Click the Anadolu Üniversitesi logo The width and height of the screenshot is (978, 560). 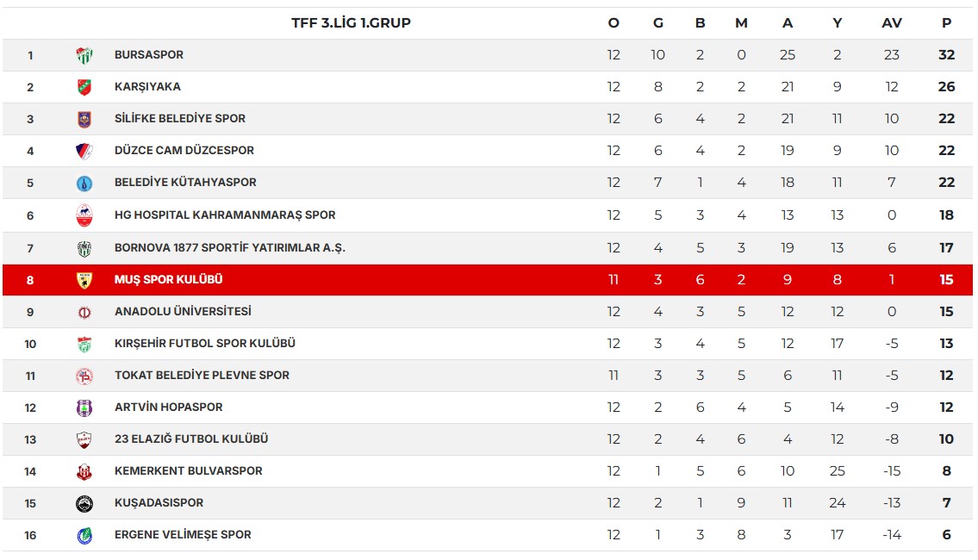pyautogui.click(x=84, y=312)
